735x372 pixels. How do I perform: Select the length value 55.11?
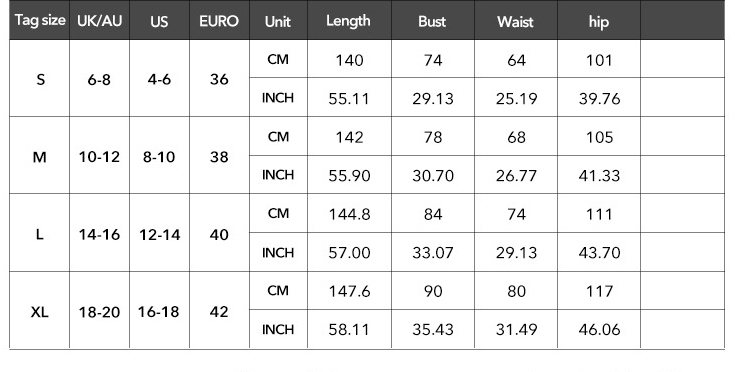(x=349, y=98)
